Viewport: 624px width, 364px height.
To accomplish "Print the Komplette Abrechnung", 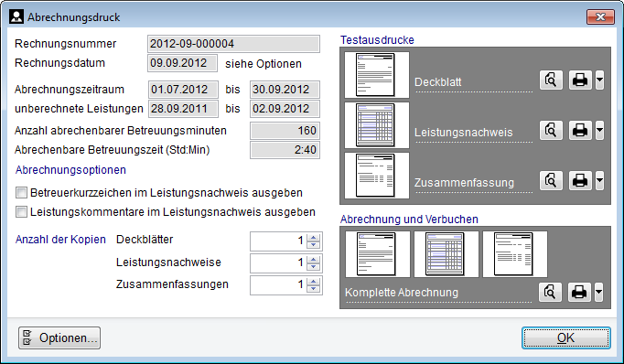I will [579, 293].
